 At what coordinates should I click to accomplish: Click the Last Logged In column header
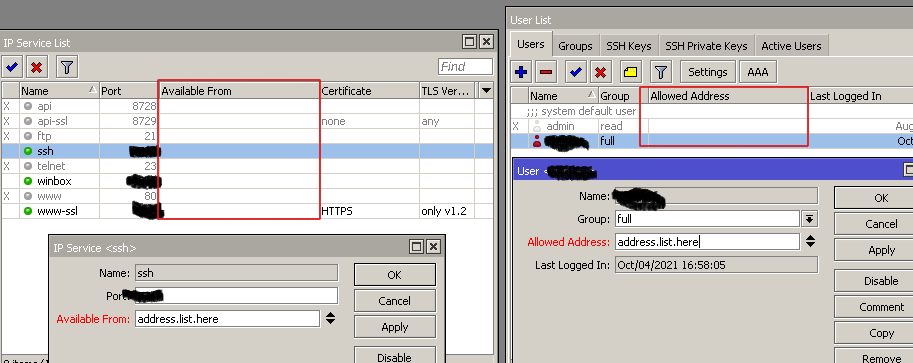click(860, 96)
